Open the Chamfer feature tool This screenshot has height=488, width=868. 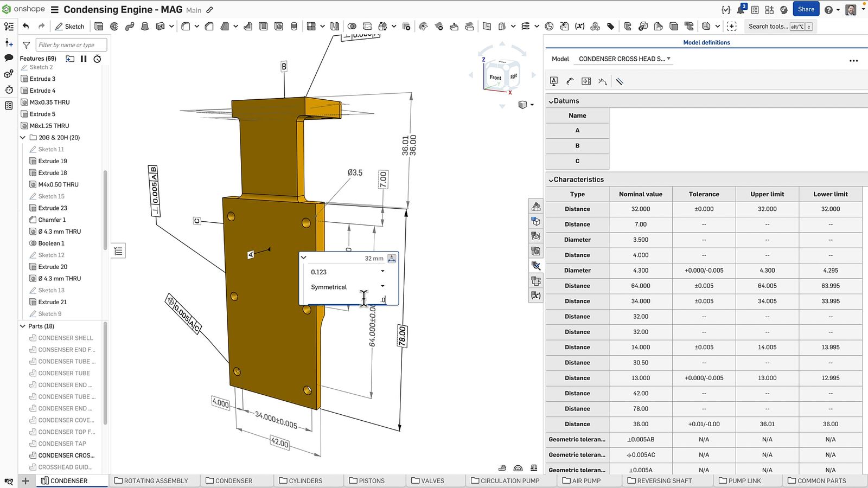pyautogui.click(x=209, y=26)
